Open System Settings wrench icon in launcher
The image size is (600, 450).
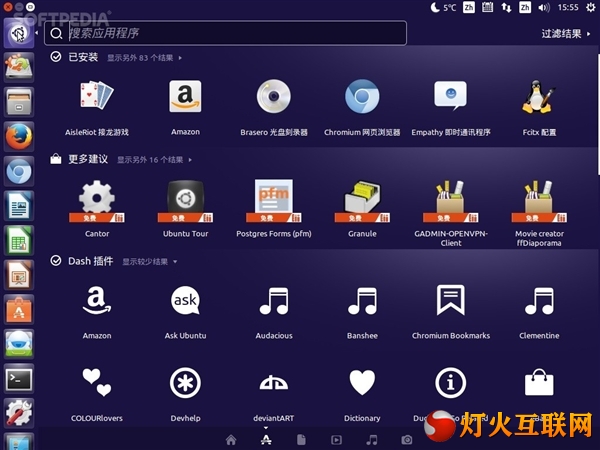coord(19,412)
